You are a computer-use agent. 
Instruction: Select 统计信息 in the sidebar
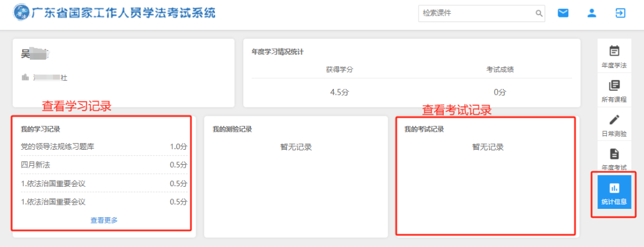click(614, 193)
